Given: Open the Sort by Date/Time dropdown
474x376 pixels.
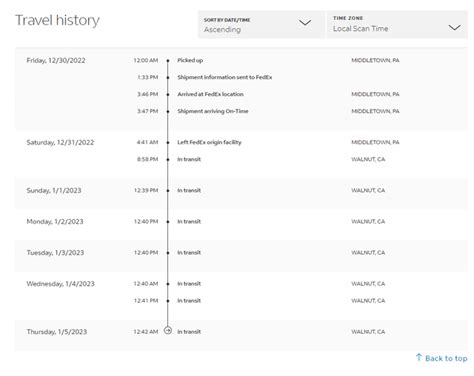Looking at the screenshot, I should tap(262, 25).
